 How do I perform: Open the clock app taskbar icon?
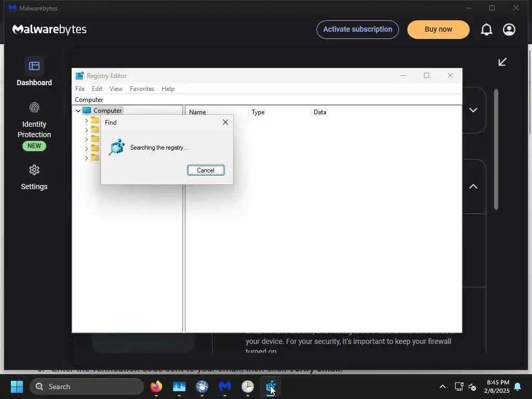(248, 387)
